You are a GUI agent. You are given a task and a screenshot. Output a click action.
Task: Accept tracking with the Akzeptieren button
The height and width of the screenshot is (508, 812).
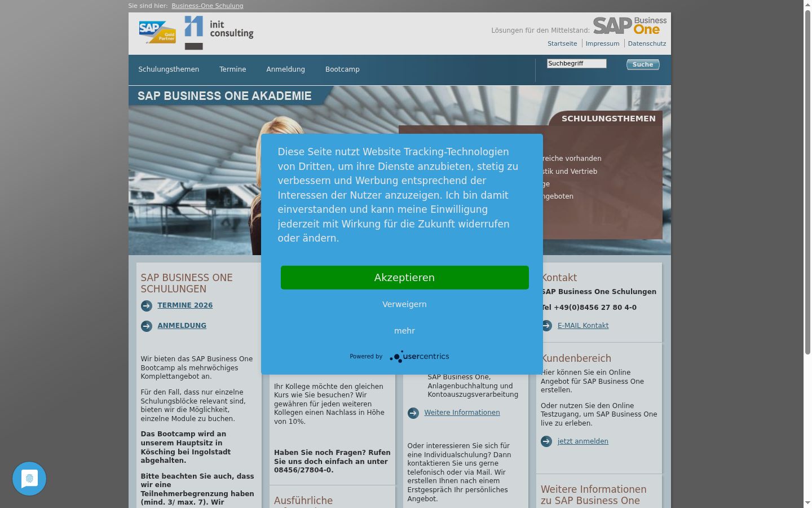[405, 278]
